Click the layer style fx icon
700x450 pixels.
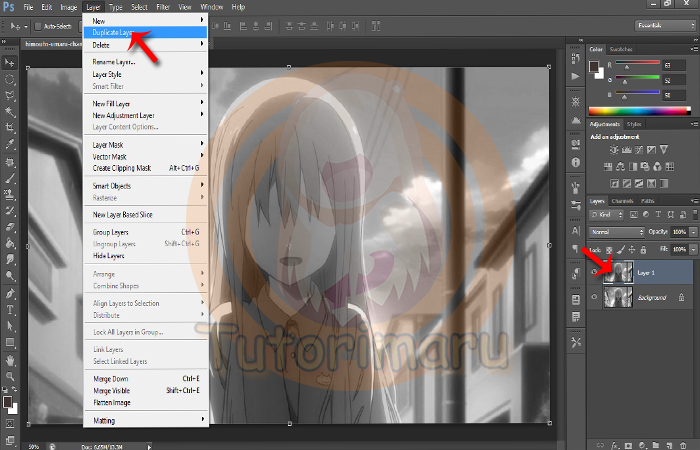click(615, 445)
